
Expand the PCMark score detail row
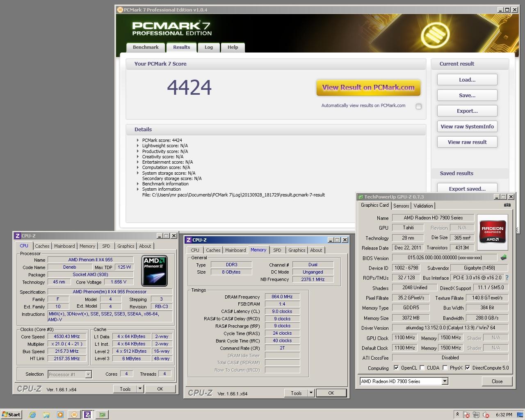tap(138, 140)
